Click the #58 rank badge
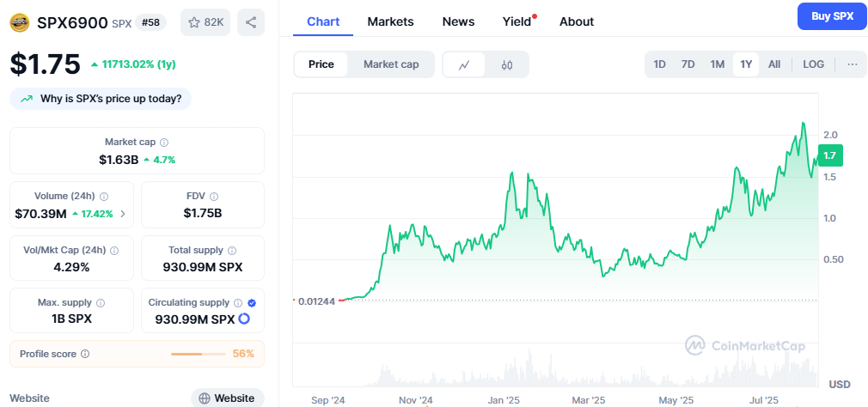 tap(150, 22)
